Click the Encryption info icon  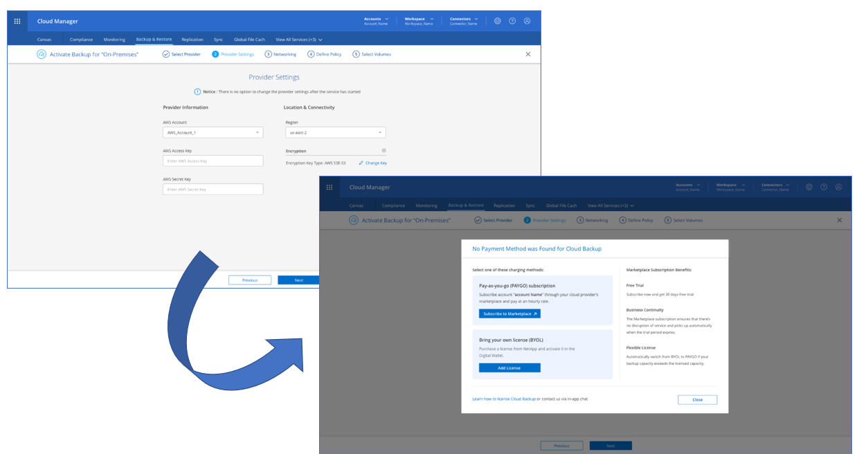coord(383,150)
